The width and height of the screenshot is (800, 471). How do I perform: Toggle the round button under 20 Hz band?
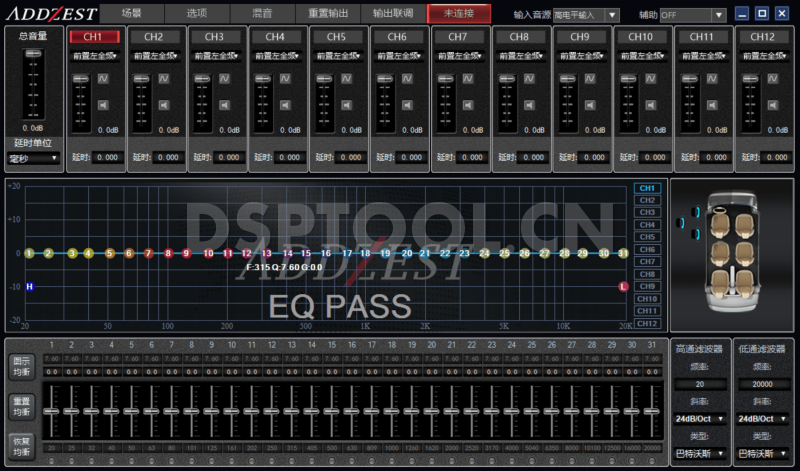point(52,461)
